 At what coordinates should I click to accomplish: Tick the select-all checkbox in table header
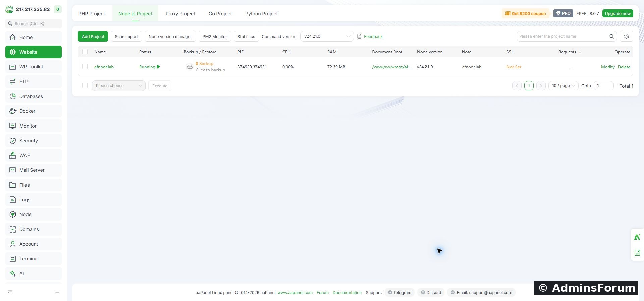click(x=85, y=52)
